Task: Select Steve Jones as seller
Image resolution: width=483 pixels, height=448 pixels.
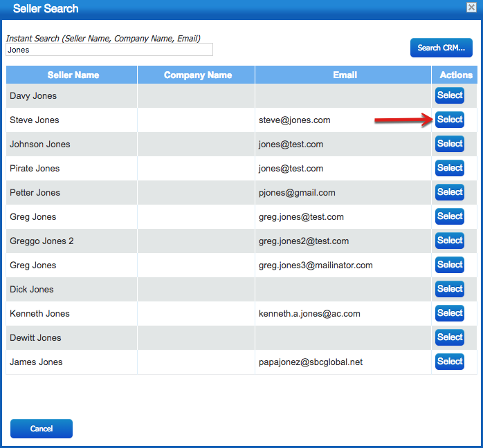Action: (x=449, y=120)
